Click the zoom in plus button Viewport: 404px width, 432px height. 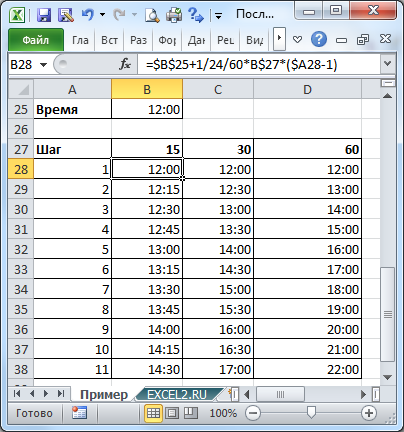[369, 413]
